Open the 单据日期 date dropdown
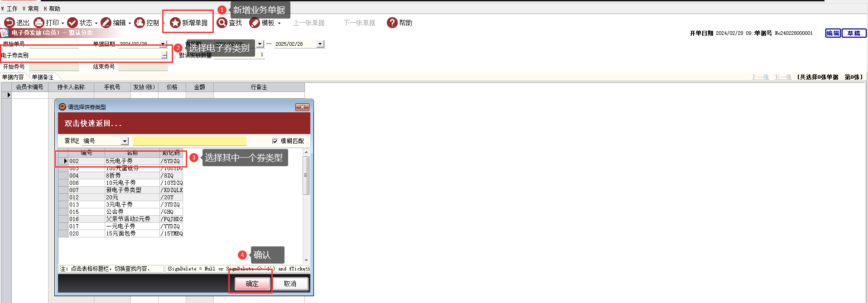Screen dimensions: 868x303 point(163,44)
